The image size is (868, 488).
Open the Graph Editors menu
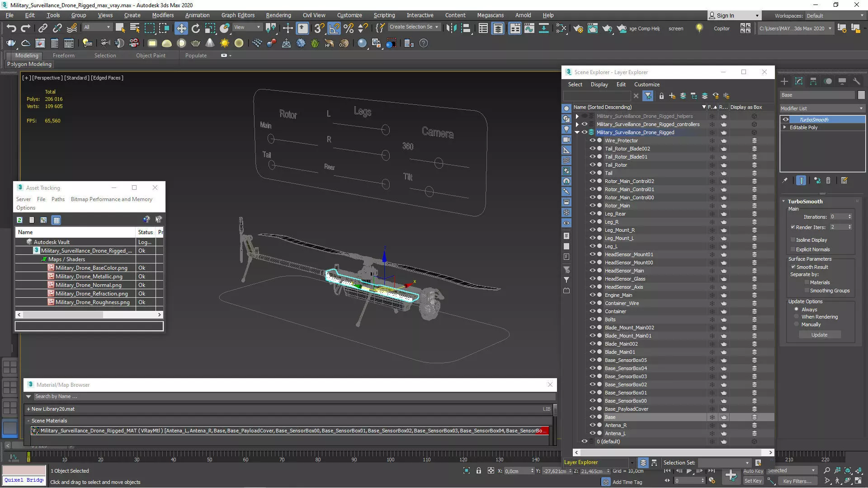[238, 15]
